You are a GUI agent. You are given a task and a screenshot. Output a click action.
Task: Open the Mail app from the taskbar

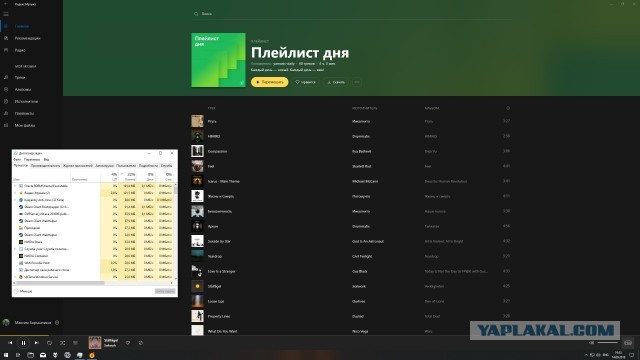(x=43, y=355)
